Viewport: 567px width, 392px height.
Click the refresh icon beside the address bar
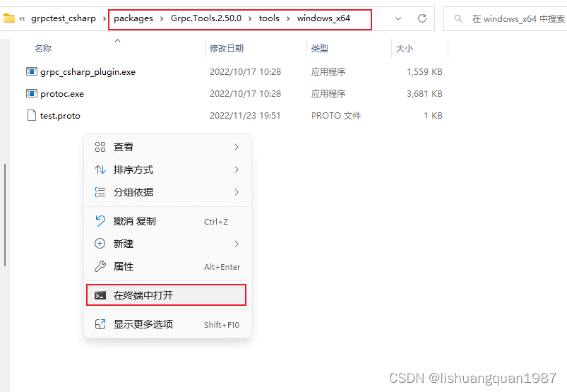(422, 18)
